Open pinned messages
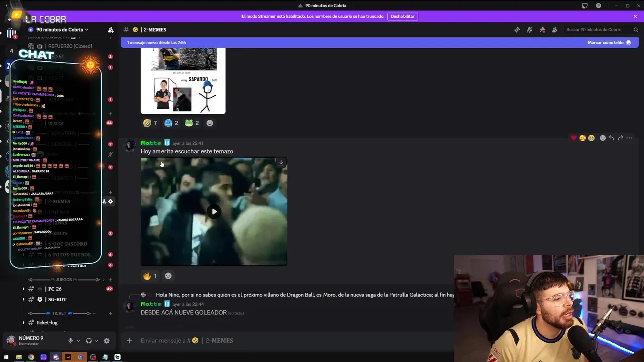644x362 pixels. coord(542,30)
